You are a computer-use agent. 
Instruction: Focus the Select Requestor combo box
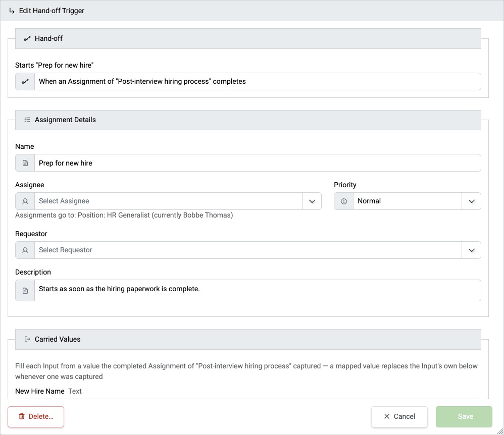click(248, 250)
